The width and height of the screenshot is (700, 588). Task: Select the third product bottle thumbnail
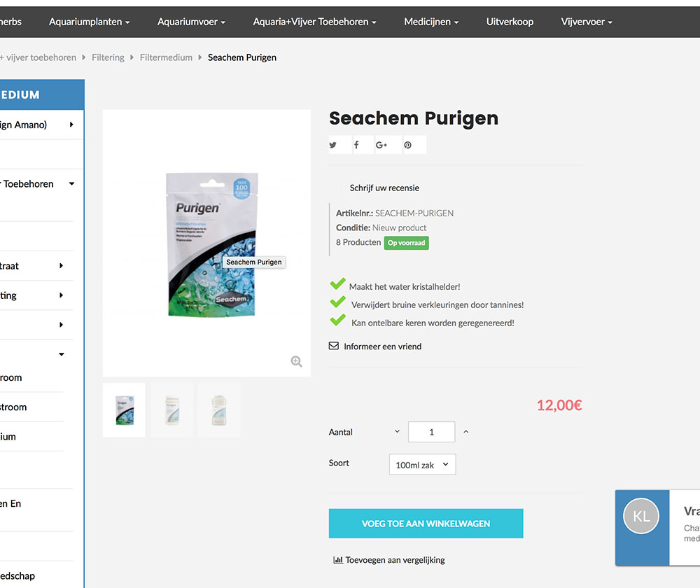[218, 410]
